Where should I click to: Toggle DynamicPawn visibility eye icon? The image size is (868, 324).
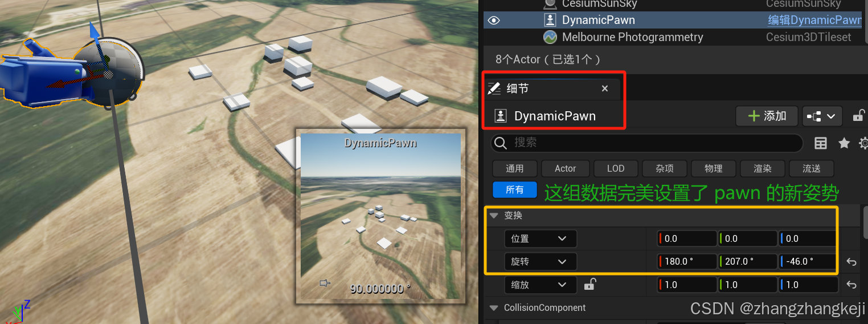(x=494, y=21)
